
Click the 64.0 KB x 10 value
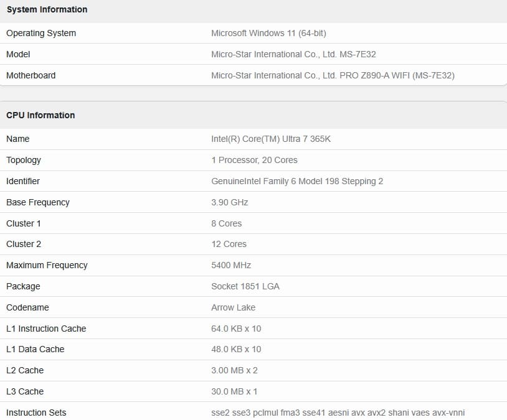(236, 329)
